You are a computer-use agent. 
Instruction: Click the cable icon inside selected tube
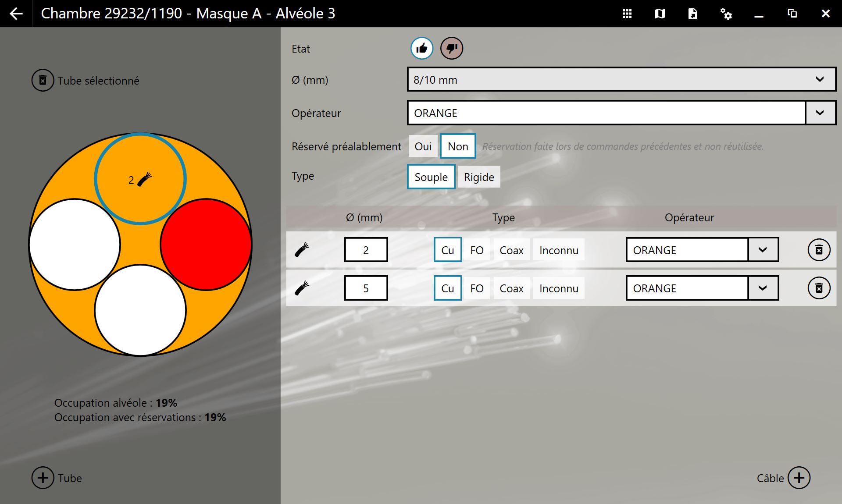click(x=145, y=179)
